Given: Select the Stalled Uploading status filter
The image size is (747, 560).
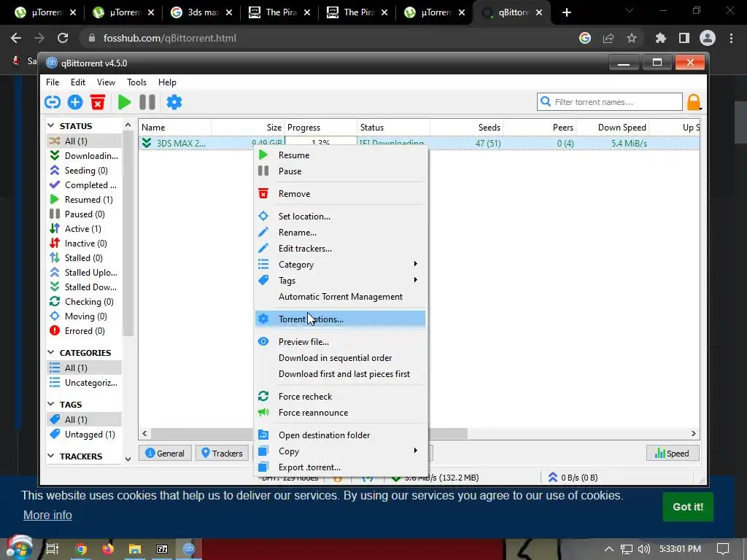Looking at the screenshot, I should (85, 273).
